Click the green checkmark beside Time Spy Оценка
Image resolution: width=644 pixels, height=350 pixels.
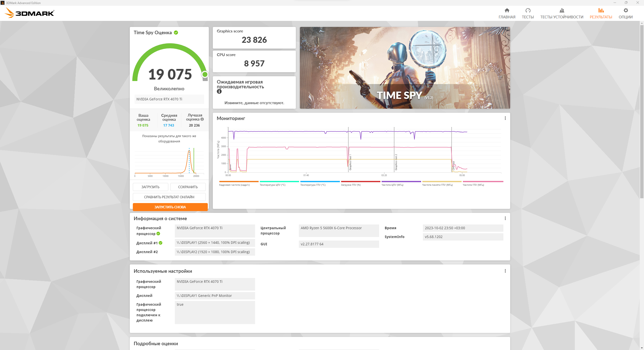176,32
